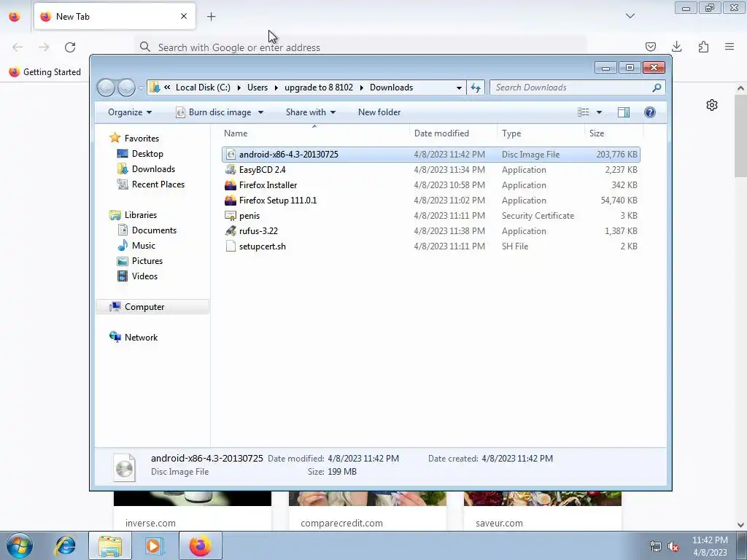The height and width of the screenshot is (560, 747).
Task: Open Getting Started bookmark in Firefox
Action: click(x=44, y=72)
